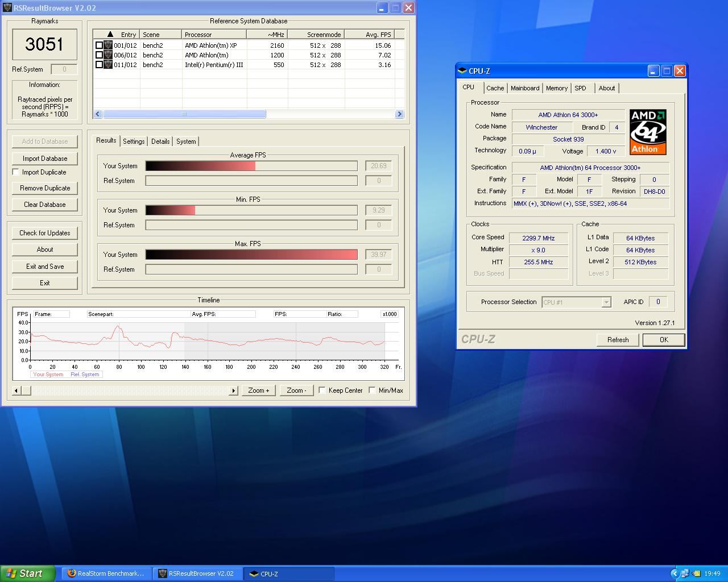
Task: Click the OK button in CPU-Z
Action: tap(664, 340)
